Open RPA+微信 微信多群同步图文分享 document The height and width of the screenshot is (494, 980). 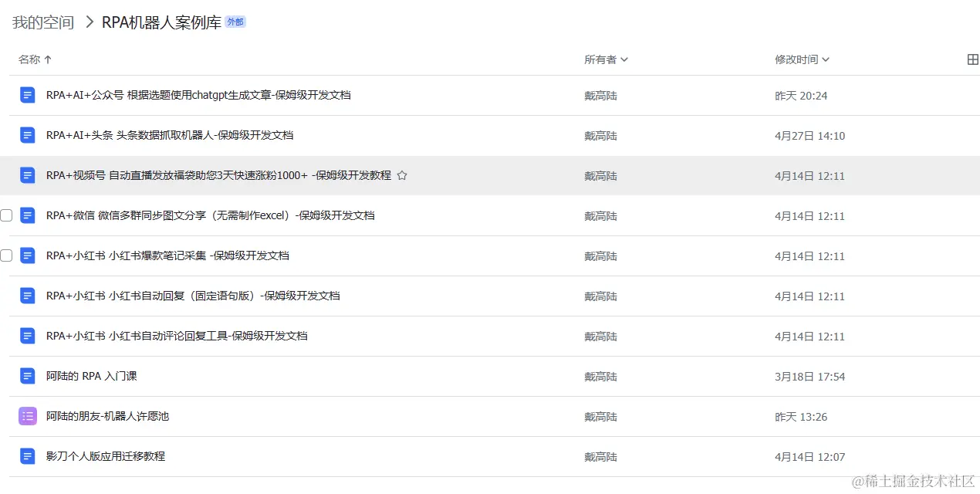tap(210, 215)
